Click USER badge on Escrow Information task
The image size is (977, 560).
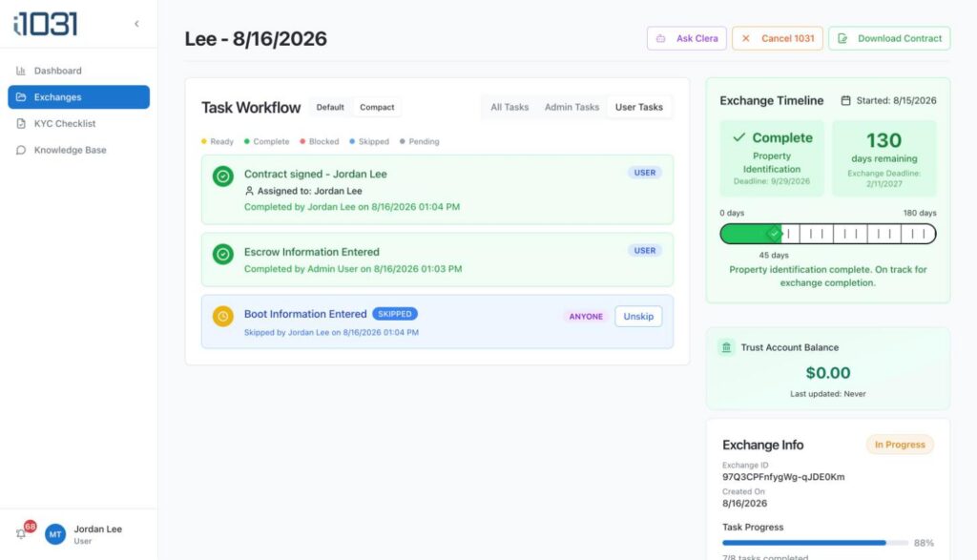[645, 250]
